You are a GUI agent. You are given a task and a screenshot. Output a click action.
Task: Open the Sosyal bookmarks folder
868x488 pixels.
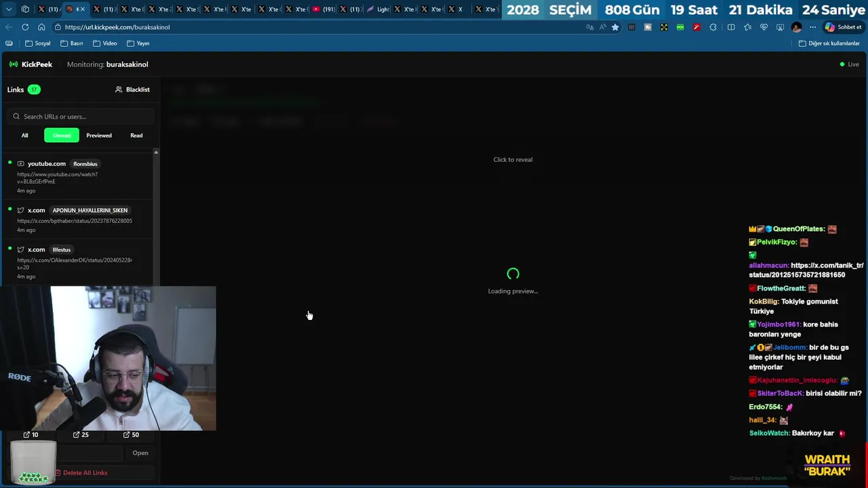(38, 43)
